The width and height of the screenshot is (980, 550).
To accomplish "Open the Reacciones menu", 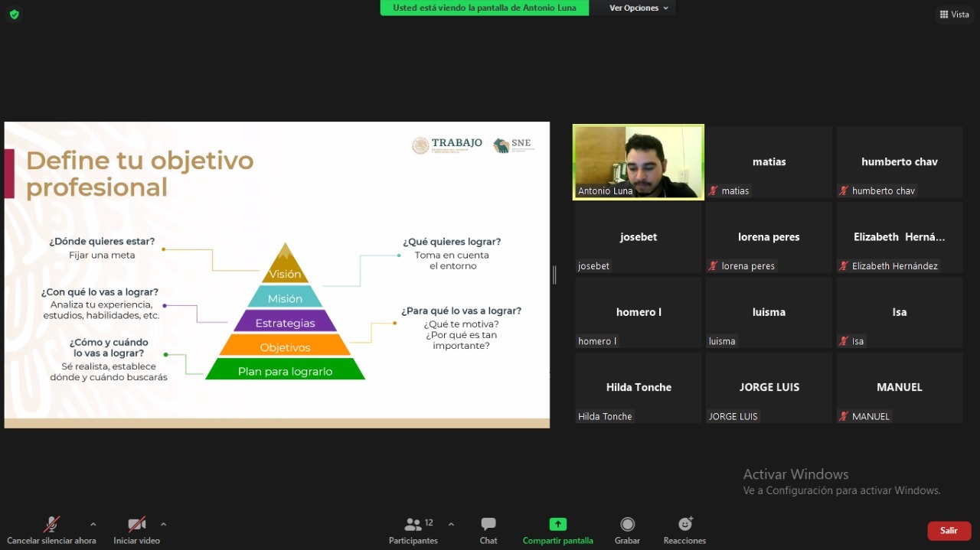I will (x=684, y=525).
